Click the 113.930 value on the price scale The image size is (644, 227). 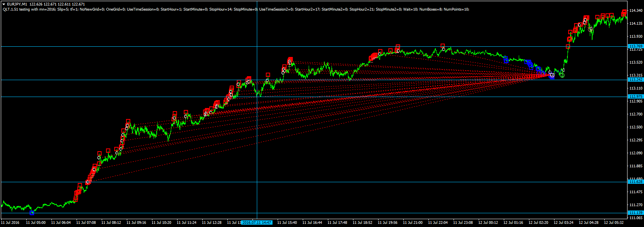coord(636,37)
